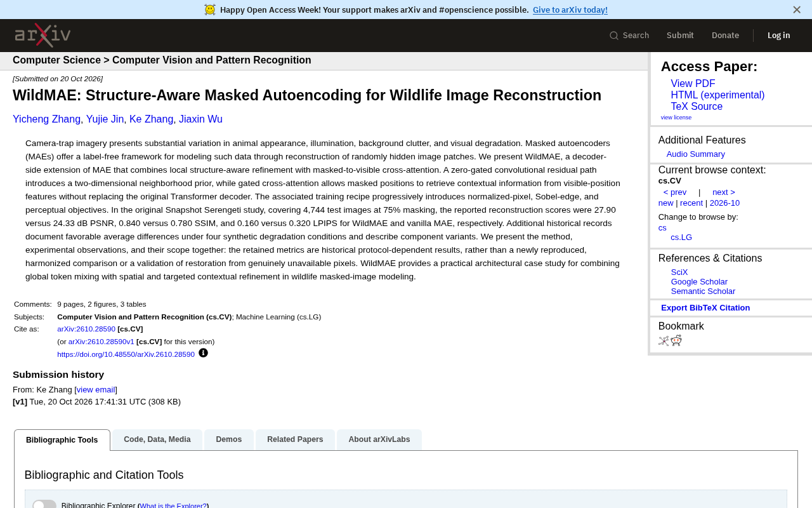Open the View PDF link
The height and width of the screenshot is (508, 812).
point(693,84)
